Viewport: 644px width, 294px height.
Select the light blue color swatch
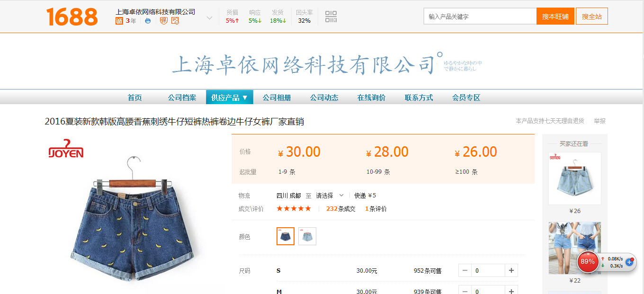point(307,236)
